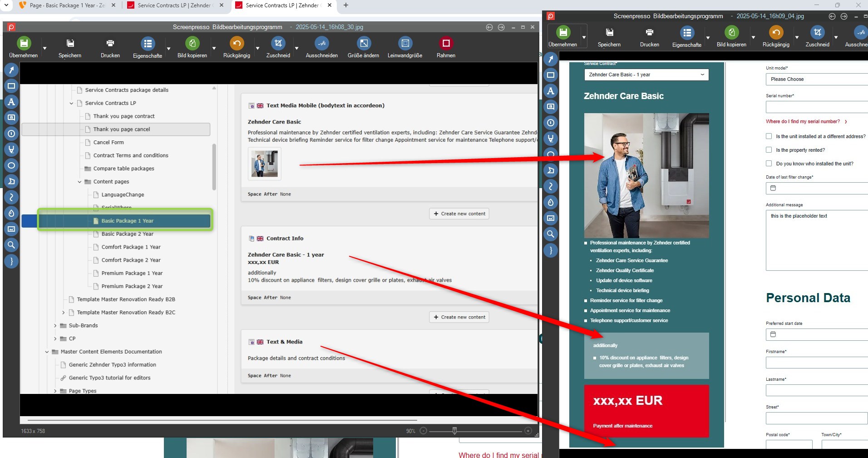Expand the Sub-Brands tree node
The height and width of the screenshot is (458, 868).
55,326
